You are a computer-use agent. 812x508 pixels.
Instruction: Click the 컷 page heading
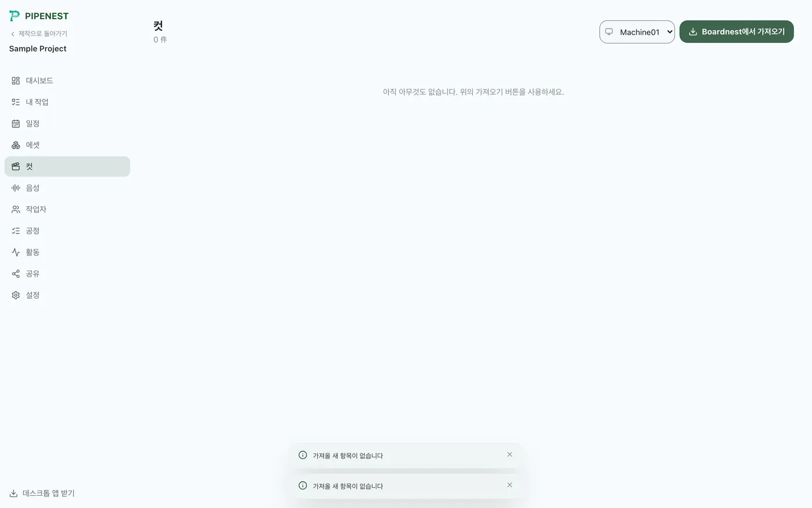click(158, 26)
